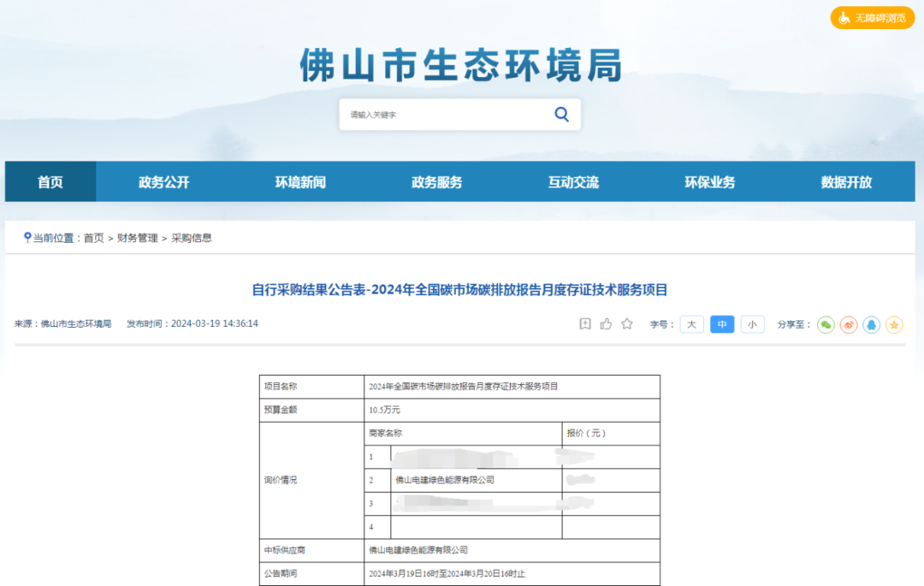Expand the 政务服务 menu
Image resolution: width=924 pixels, height=586 pixels.
tap(435, 181)
